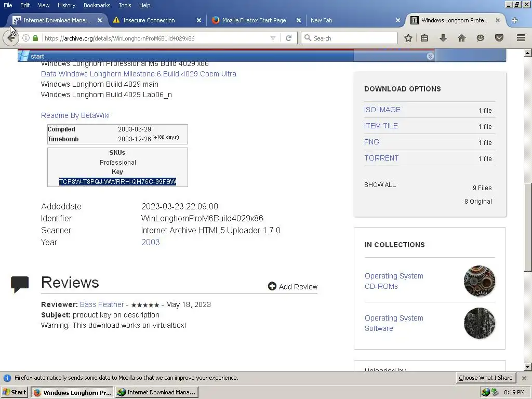This screenshot has width=532, height=399.
Task: Switch to Internet Download Manager taskbar window
Action: (157, 392)
